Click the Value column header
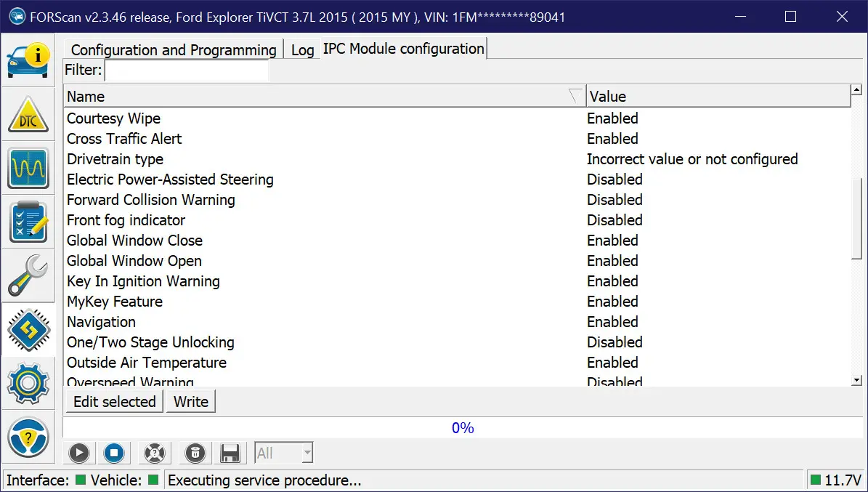The width and height of the screenshot is (868, 492). [x=718, y=97]
